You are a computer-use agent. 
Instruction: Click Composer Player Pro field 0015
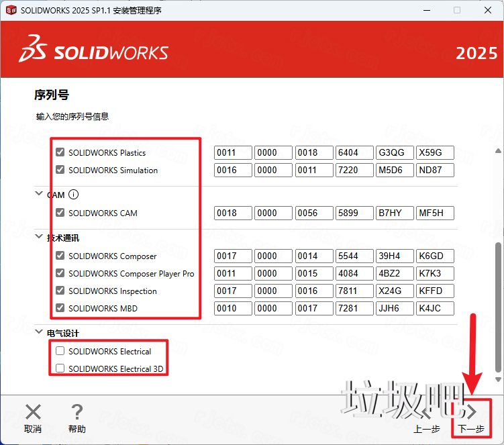coord(314,274)
